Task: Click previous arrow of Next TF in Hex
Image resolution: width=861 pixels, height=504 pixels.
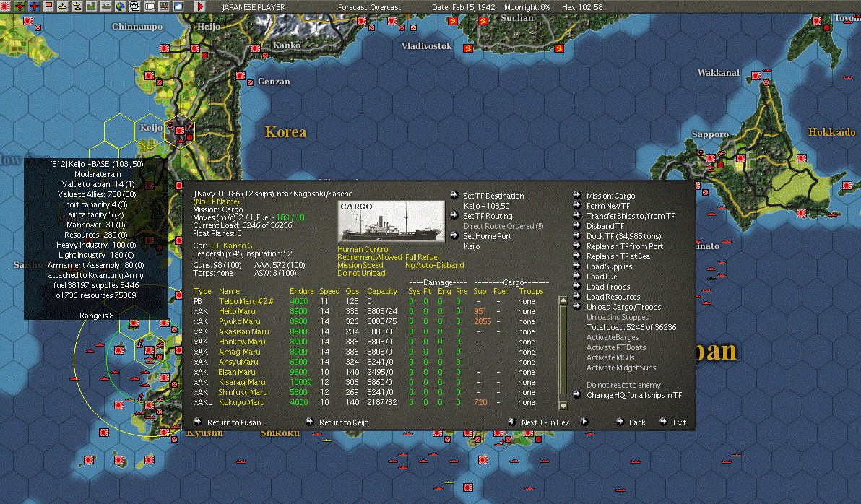Action: click(x=512, y=422)
